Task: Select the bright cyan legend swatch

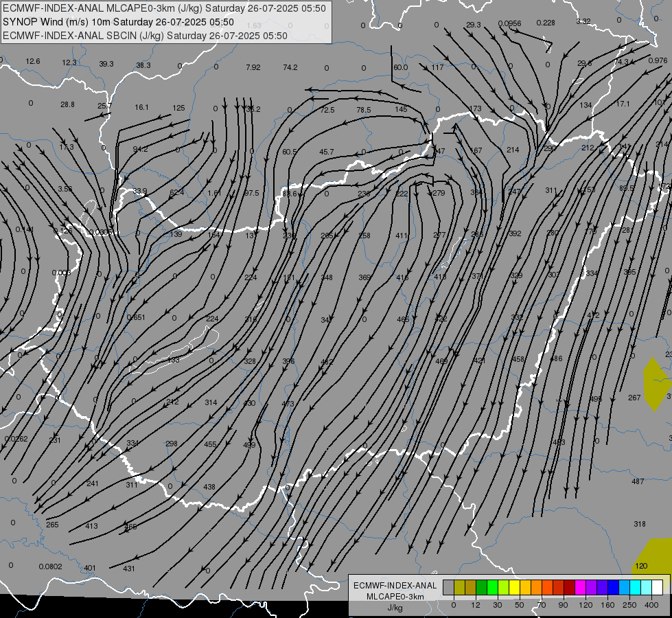Action: pyautogui.click(x=636, y=587)
